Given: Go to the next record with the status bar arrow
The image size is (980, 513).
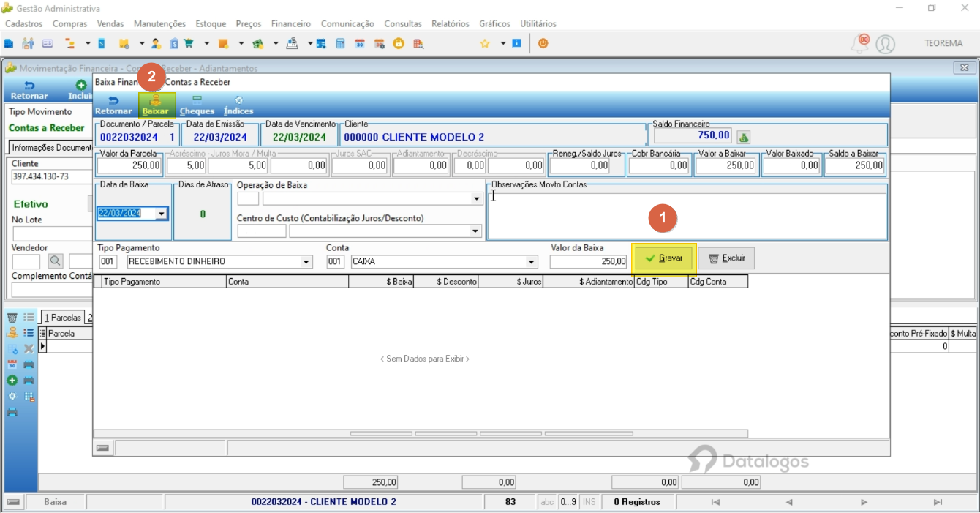Looking at the screenshot, I should 864,502.
